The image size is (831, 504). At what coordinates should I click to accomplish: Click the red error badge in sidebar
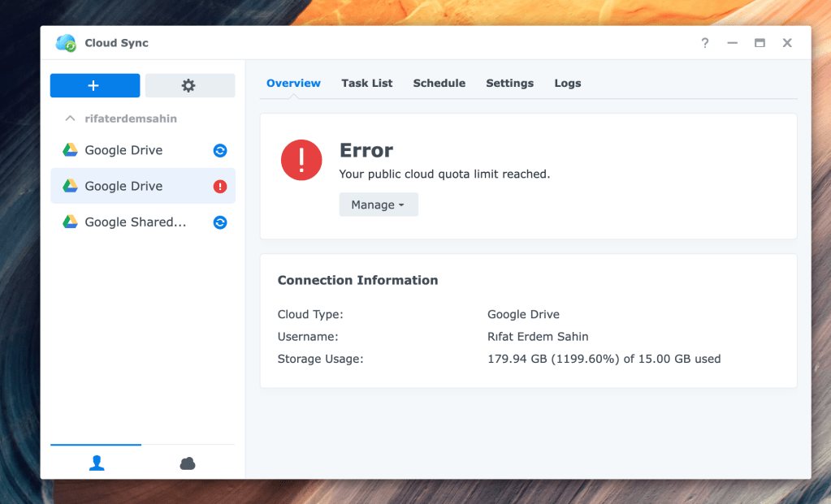pos(220,187)
